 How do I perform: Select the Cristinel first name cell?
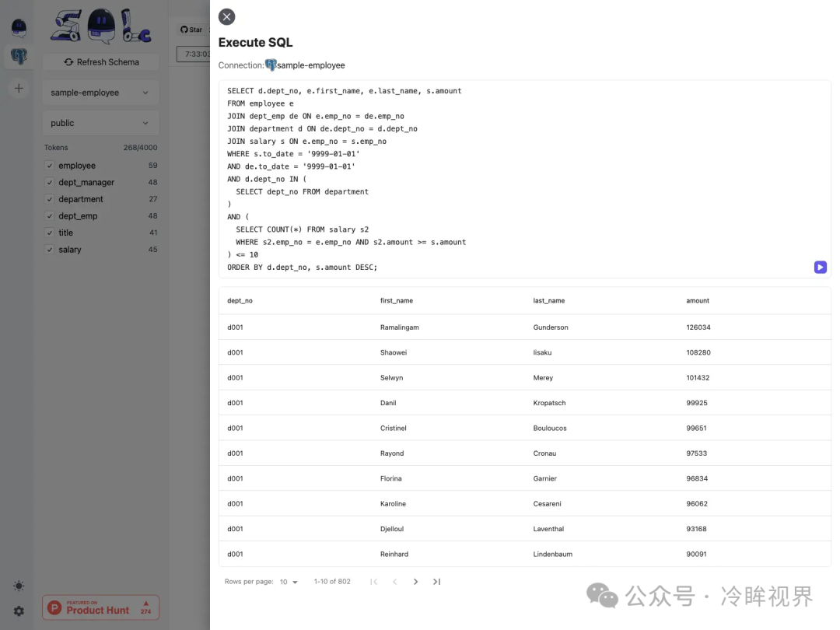(394, 428)
